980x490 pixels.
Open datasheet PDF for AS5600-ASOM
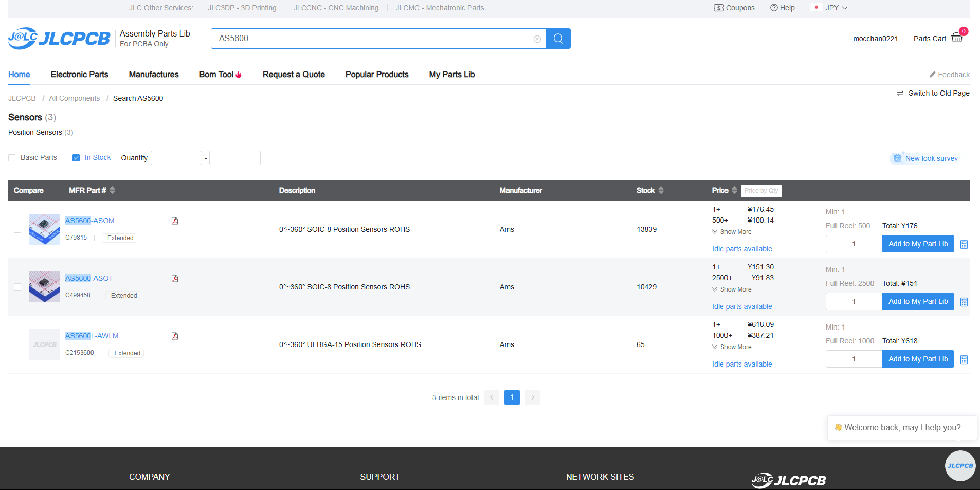[175, 221]
